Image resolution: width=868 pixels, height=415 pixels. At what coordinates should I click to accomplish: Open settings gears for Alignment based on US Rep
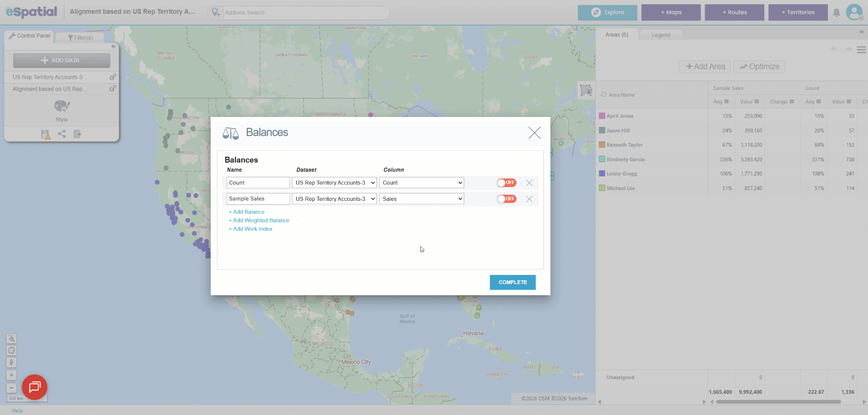pos(113,89)
